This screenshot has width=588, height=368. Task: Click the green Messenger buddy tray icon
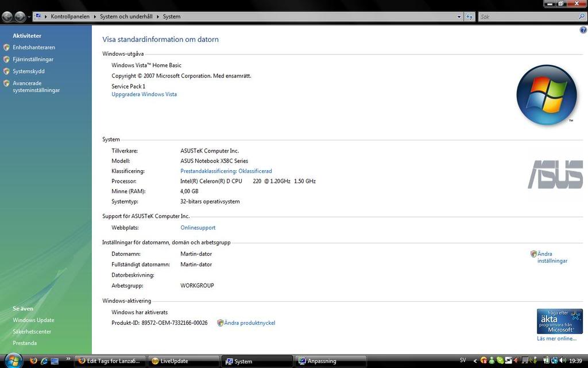pyautogui.click(x=492, y=361)
